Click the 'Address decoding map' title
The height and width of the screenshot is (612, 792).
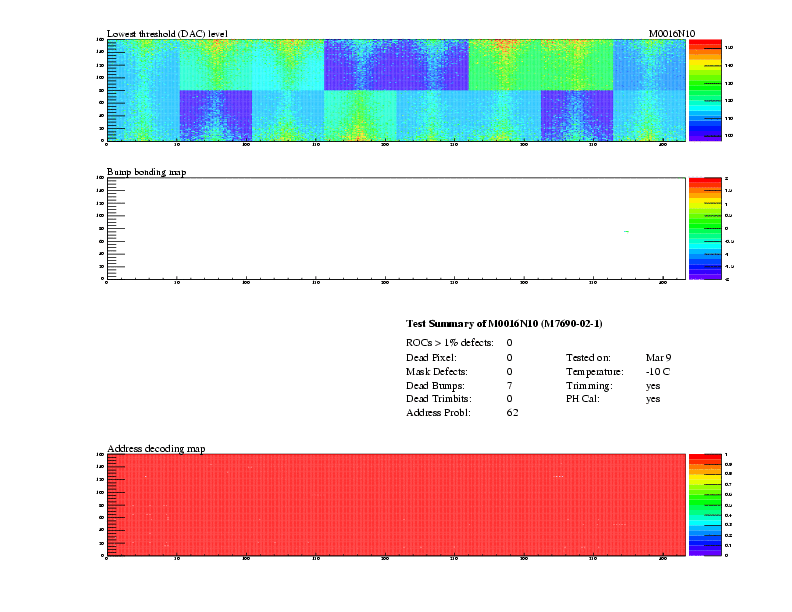pyautogui.click(x=156, y=448)
